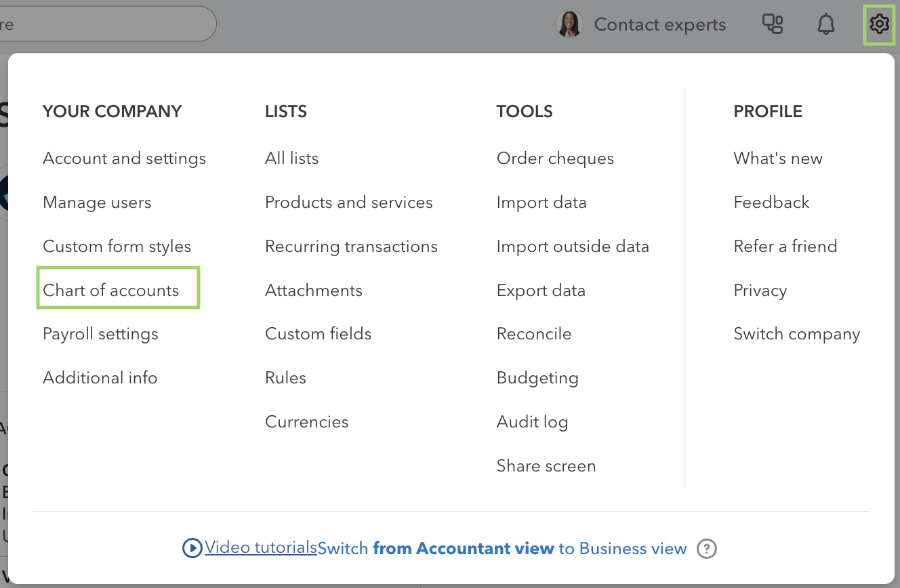Select Products and services
This screenshot has height=588, width=900.
[348, 203]
